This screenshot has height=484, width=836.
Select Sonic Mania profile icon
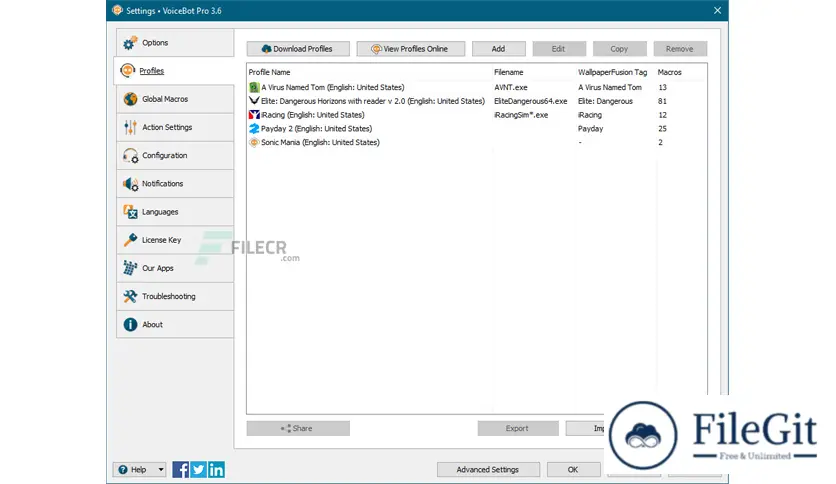point(254,142)
